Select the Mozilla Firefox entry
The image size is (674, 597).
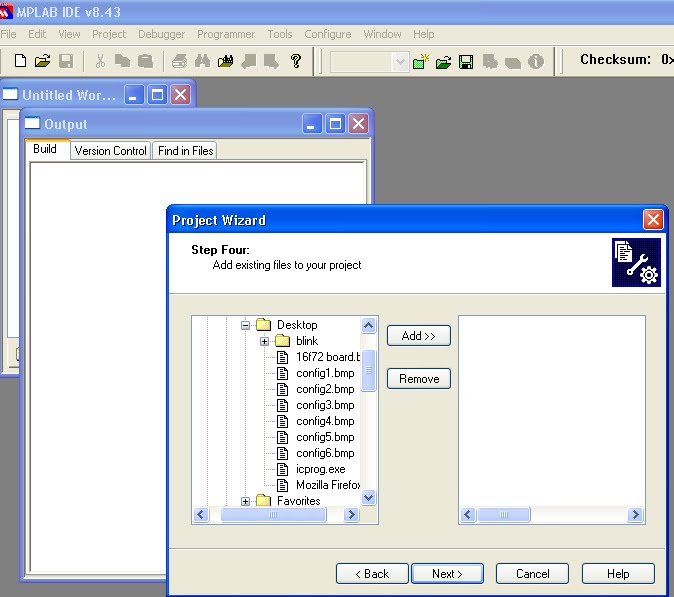click(328, 485)
